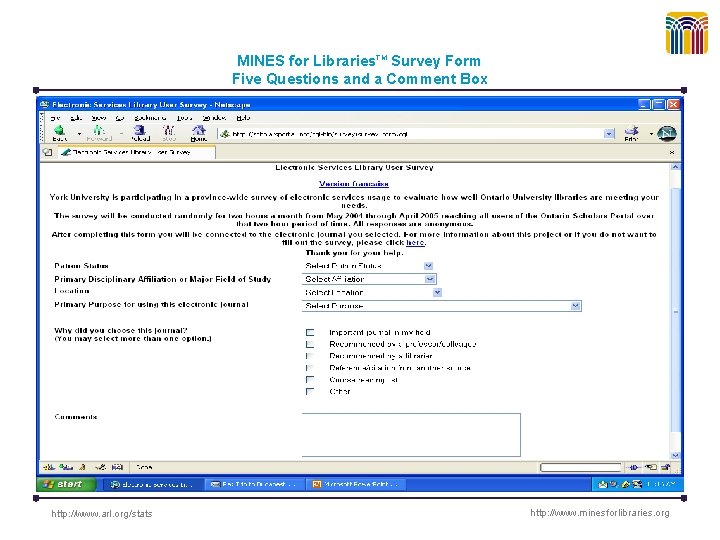Click the Address Book icon in the component bar
Image resolution: width=720 pixels, height=540 pixels.
(118, 467)
